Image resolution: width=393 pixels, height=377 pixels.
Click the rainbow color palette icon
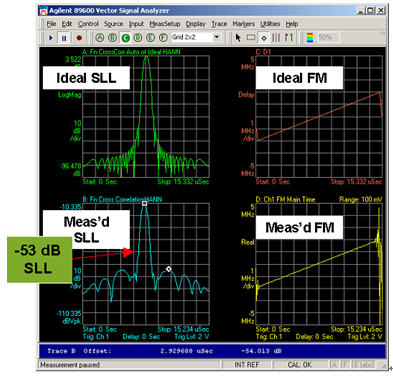[310, 38]
